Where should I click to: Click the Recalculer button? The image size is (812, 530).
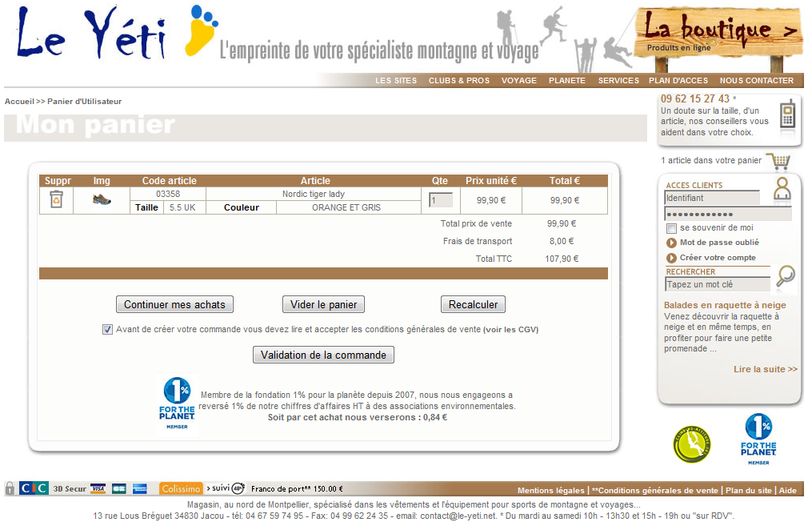pos(474,305)
